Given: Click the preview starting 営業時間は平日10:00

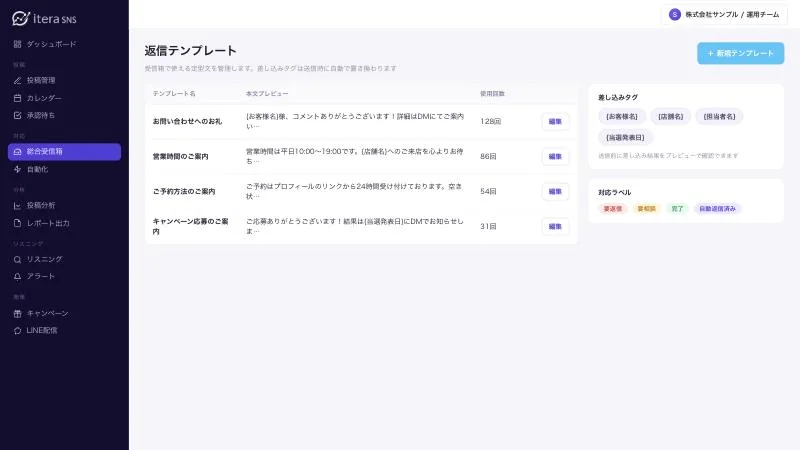Looking at the screenshot, I should (355, 157).
